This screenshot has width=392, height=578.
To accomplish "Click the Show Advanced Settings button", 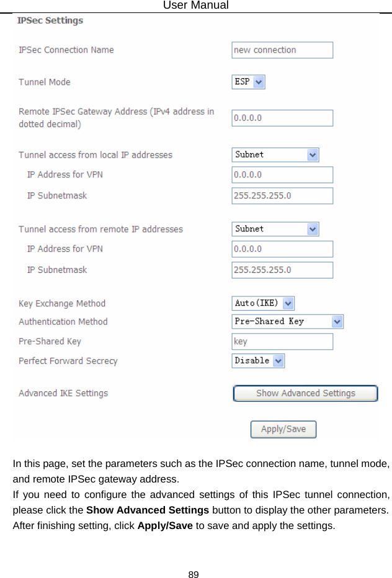I will [305, 393].
